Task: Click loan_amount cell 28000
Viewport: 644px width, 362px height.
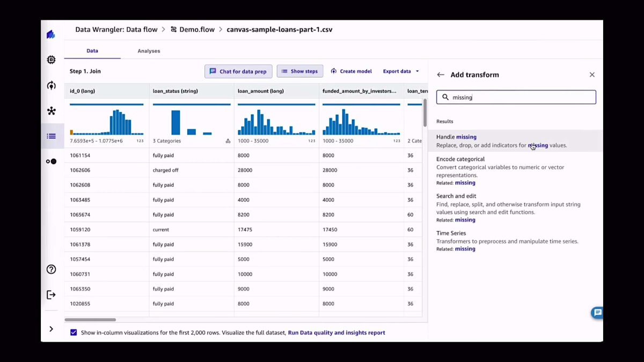Action: tap(276, 170)
